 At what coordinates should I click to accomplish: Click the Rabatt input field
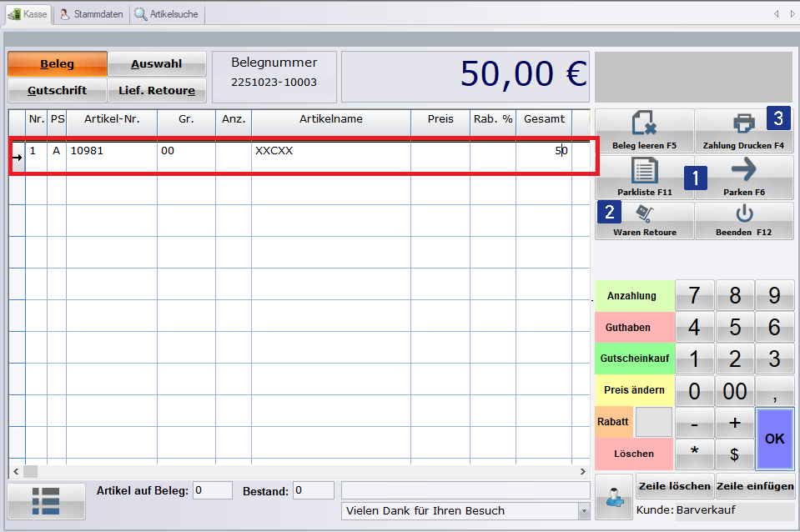(653, 422)
